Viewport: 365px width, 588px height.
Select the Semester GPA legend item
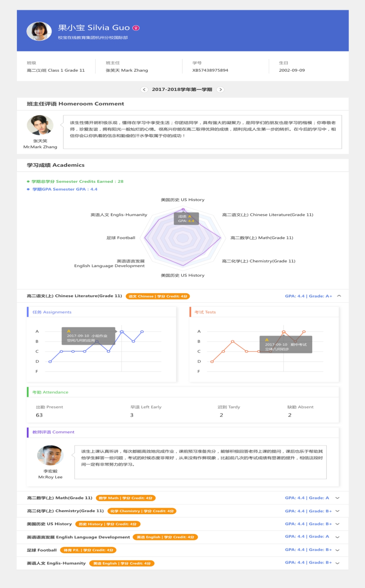[x=62, y=189]
